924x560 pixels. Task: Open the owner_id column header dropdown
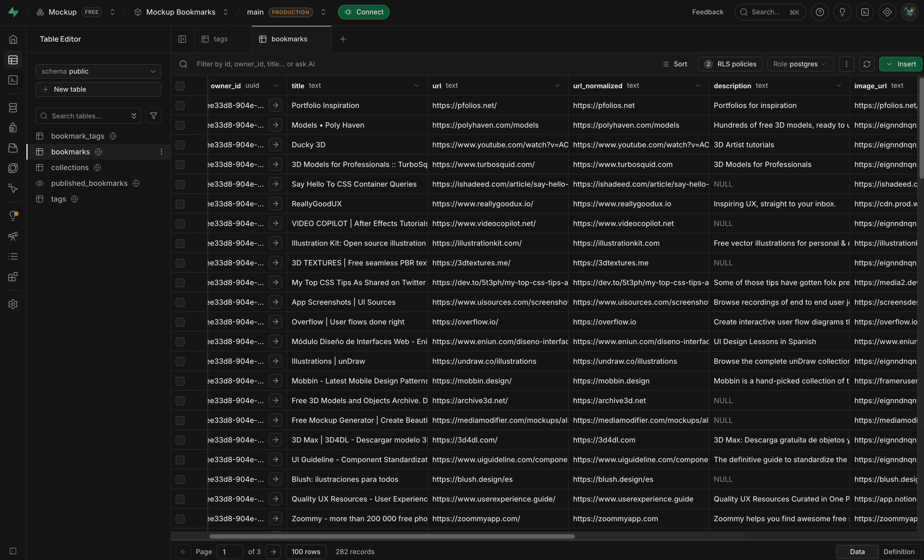pos(276,86)
